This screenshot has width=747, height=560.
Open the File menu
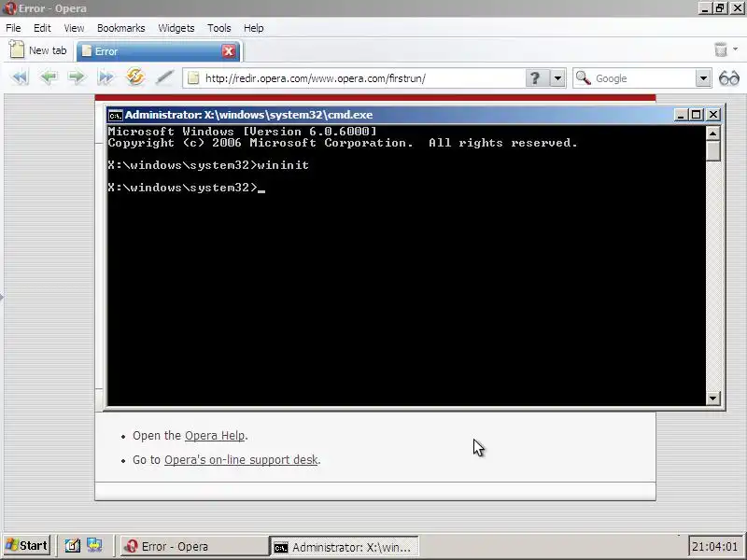(13, 28)
